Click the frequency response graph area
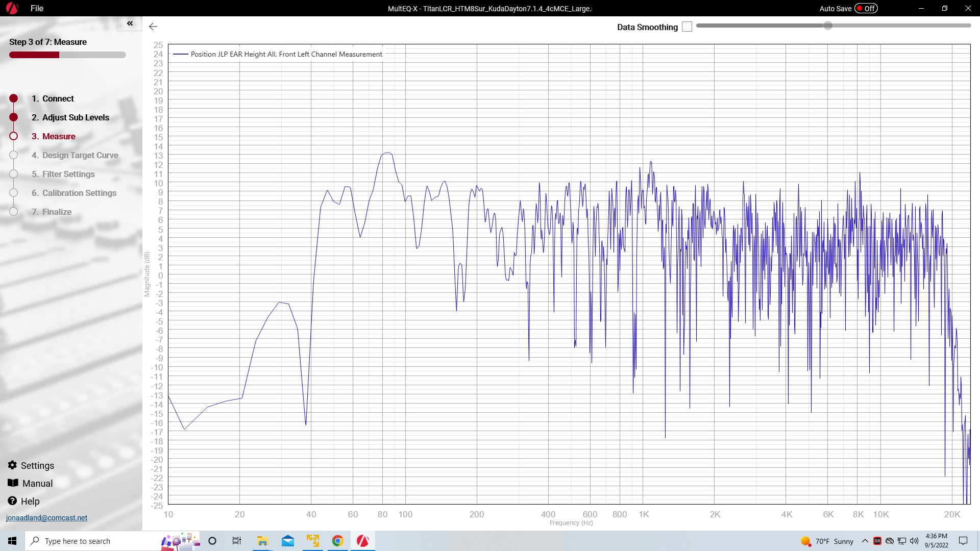The height and width of the screenshot is (551, 980). tap(569, 274)
